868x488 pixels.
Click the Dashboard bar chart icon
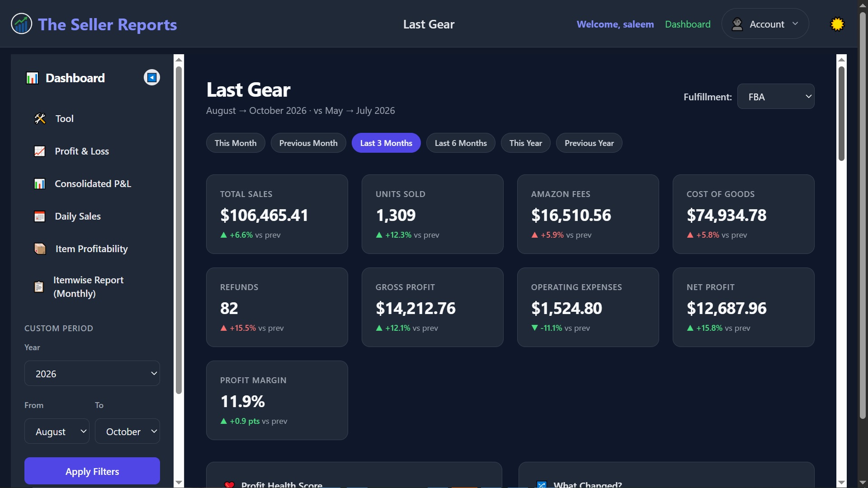[x=32, y=78]
